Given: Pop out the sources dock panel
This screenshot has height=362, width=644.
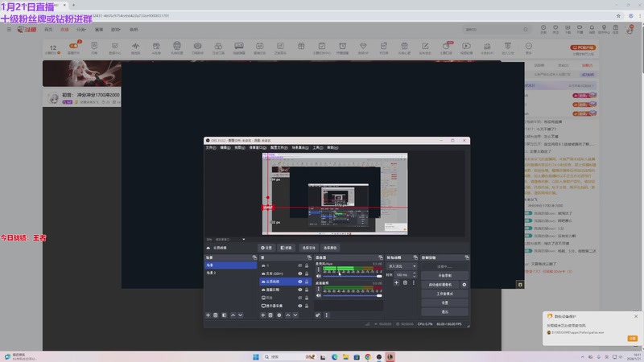Looking at the screenshot, I should pos(309,257).
